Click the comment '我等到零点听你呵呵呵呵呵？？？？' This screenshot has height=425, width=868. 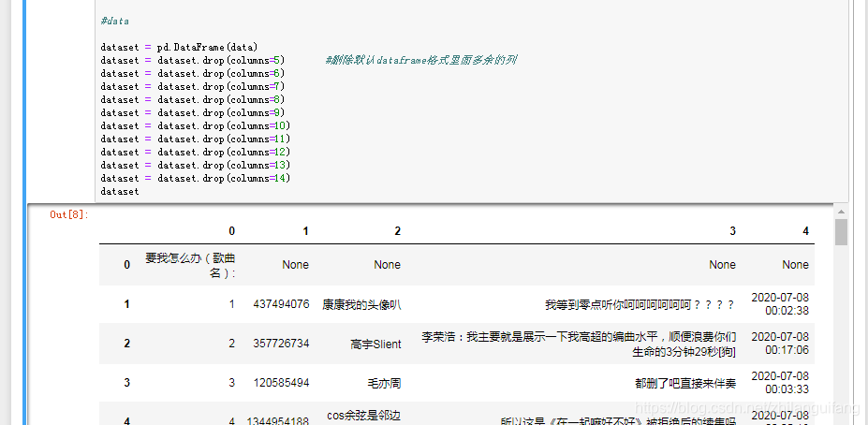(x=640, y=304)
